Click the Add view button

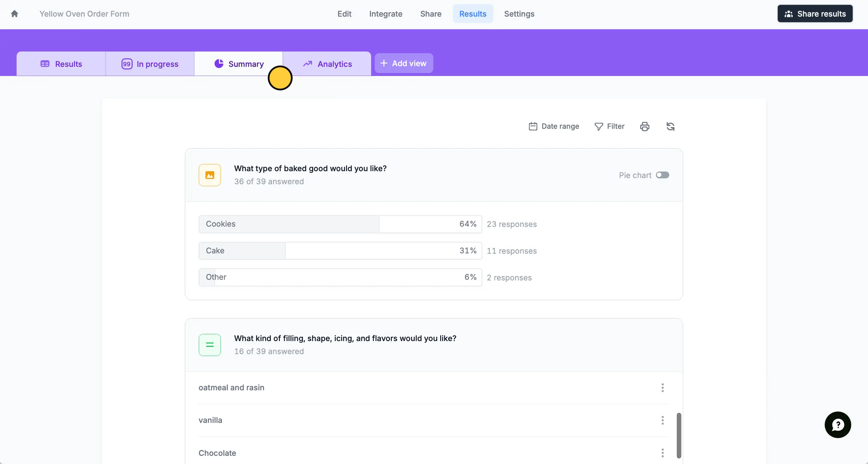point(403,63)
